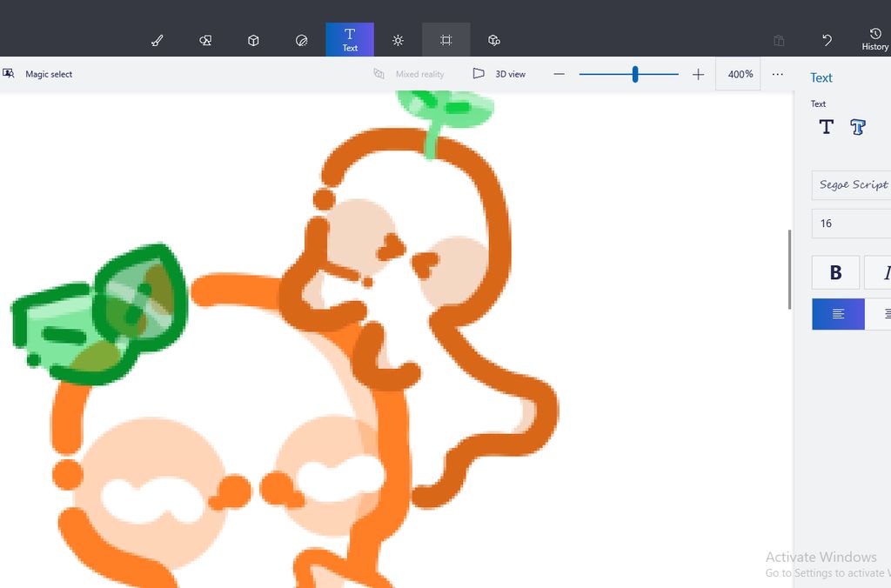Undo the last action
This screenshot has width=891, height=588.
pyautogui.click(x=827, y=40)
